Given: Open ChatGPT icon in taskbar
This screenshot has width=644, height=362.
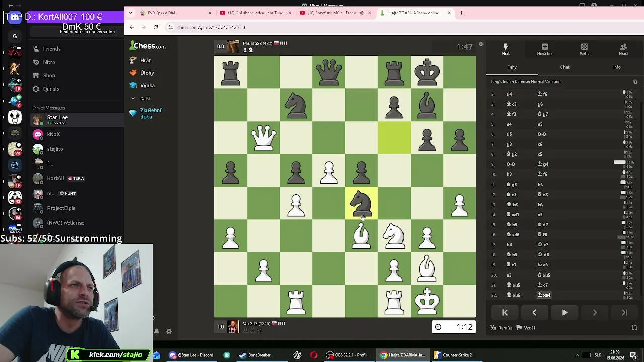Looking at the screenshot, I should click(297, 355).
